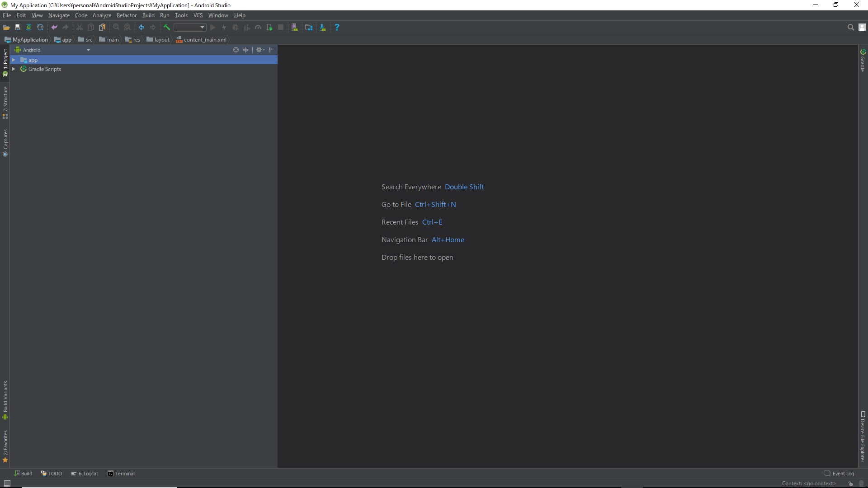The image size is (868, 488).
Task: Open the Event Log button
Action: click(839, 474)
